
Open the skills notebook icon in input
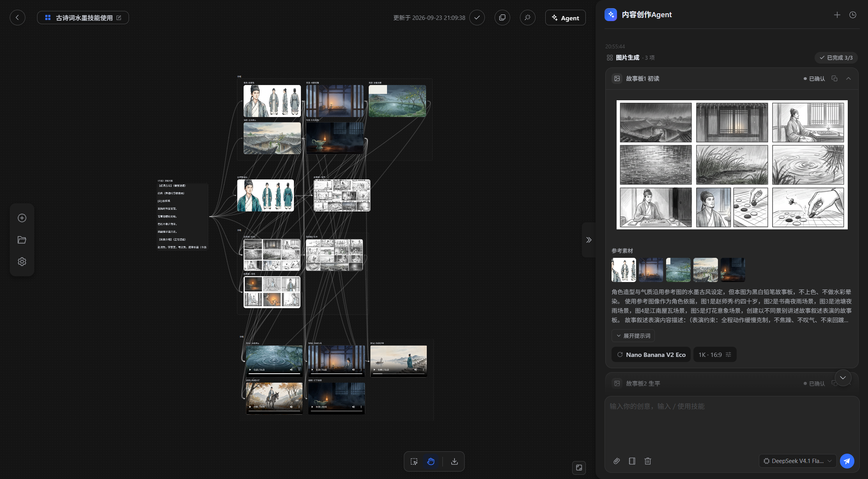(632, 461)
